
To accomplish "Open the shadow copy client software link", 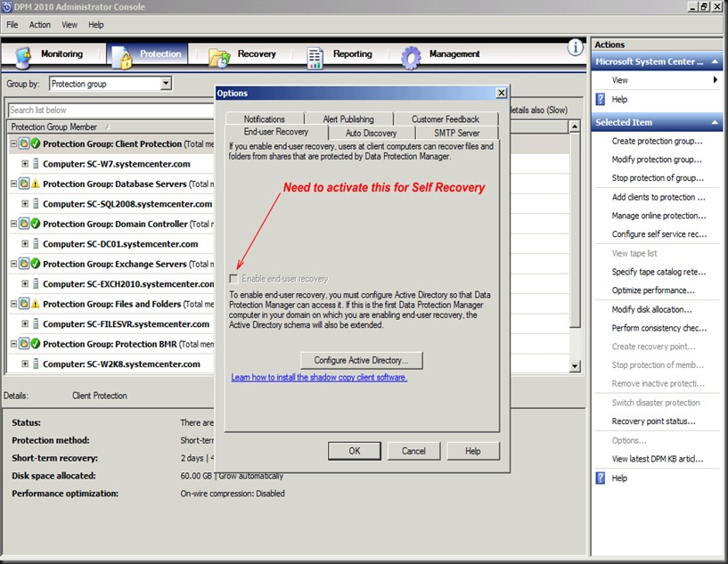I will pyautogui.click(x=319, y=378).
